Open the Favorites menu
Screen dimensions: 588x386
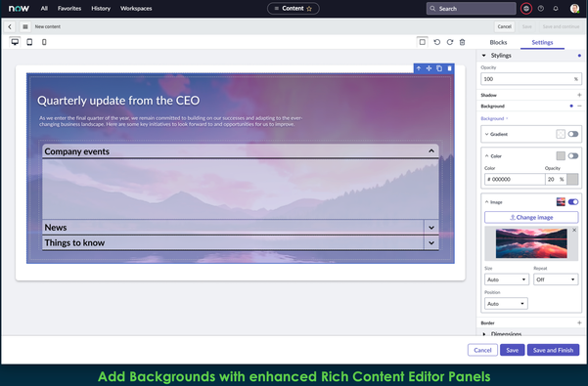click(x=69, y=8)
